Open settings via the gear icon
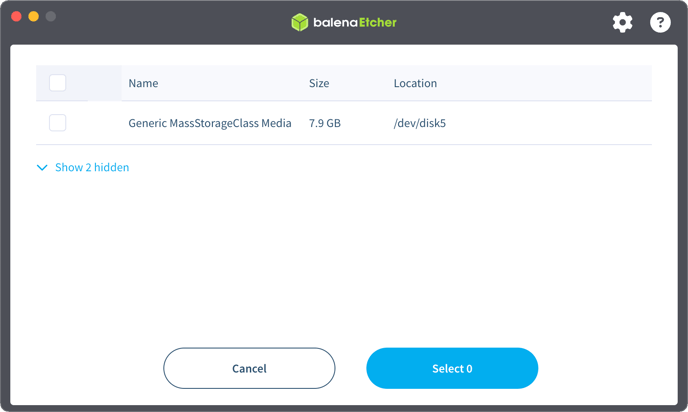Screen dimensions: 688x412 (622, 22)
